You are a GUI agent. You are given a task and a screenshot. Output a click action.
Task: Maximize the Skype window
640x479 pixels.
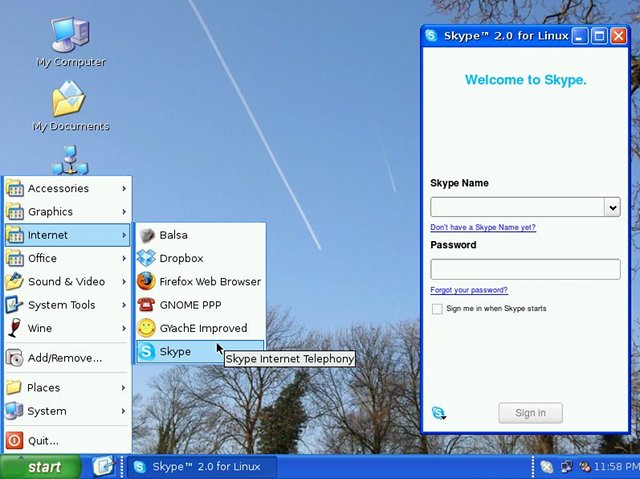point(599,36)
